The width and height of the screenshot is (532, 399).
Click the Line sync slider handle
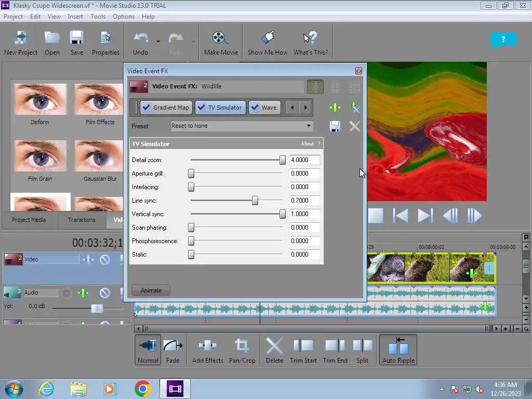255,201
